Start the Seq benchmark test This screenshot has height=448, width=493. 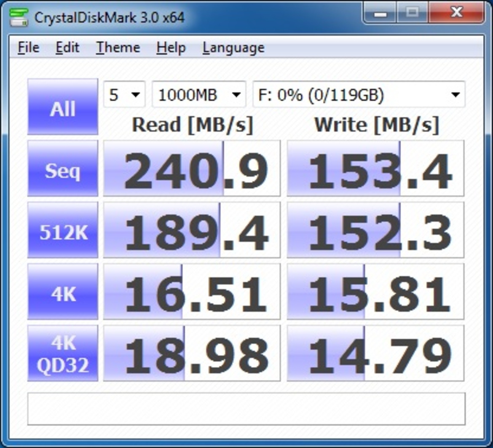(63, 169)
